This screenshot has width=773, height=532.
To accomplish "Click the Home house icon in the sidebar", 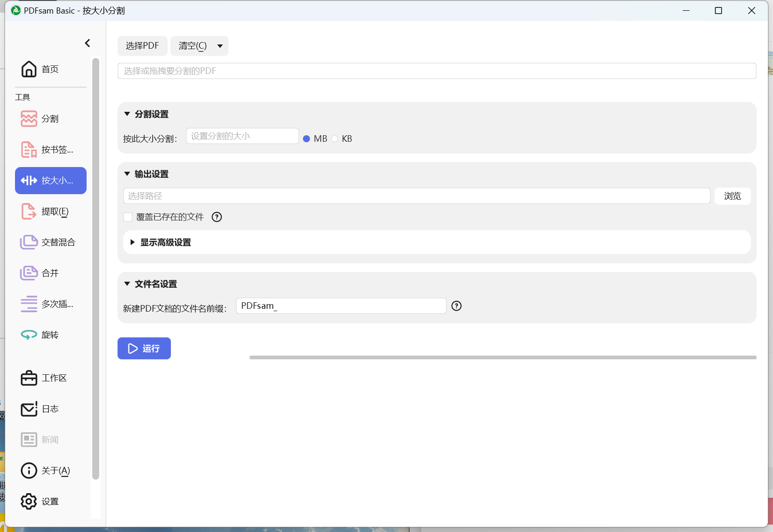I will tap(29, 69).
